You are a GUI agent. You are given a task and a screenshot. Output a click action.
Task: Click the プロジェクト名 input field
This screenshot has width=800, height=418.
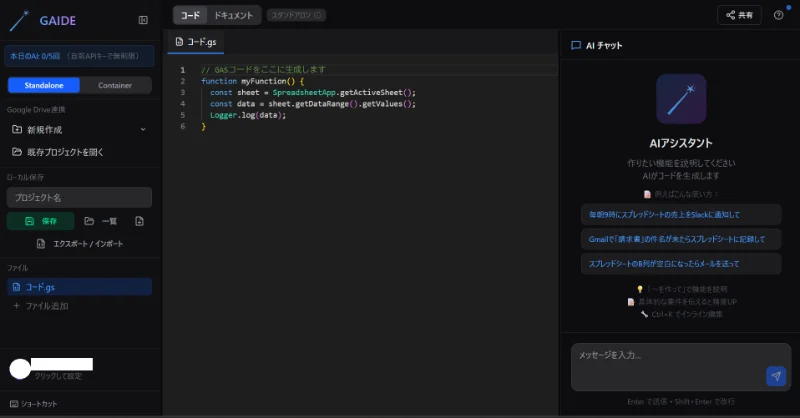[79, 197]
